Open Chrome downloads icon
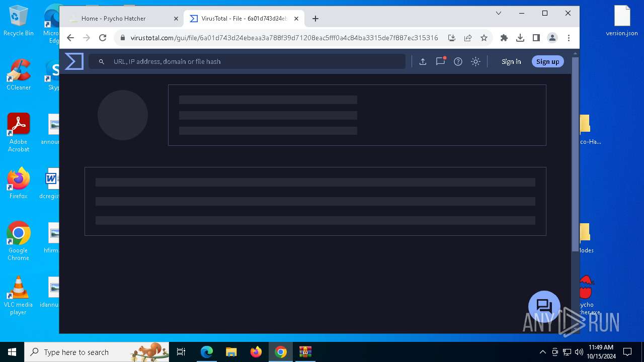644x362 pixels. click(520, 38)
